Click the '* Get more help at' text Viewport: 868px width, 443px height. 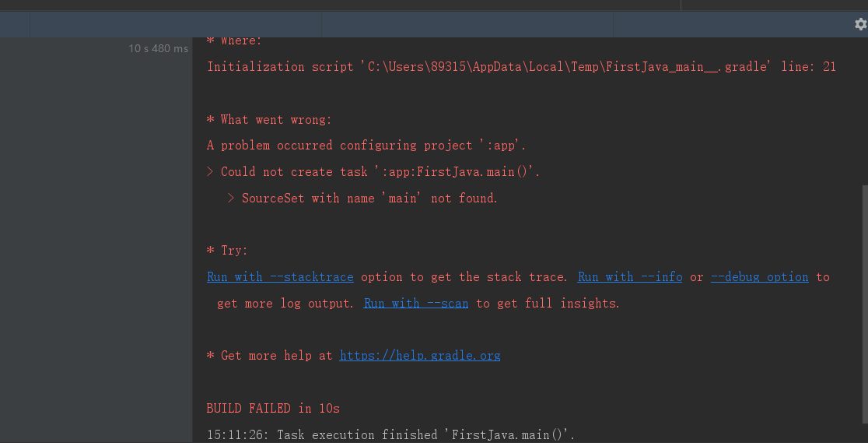[270, 355]
